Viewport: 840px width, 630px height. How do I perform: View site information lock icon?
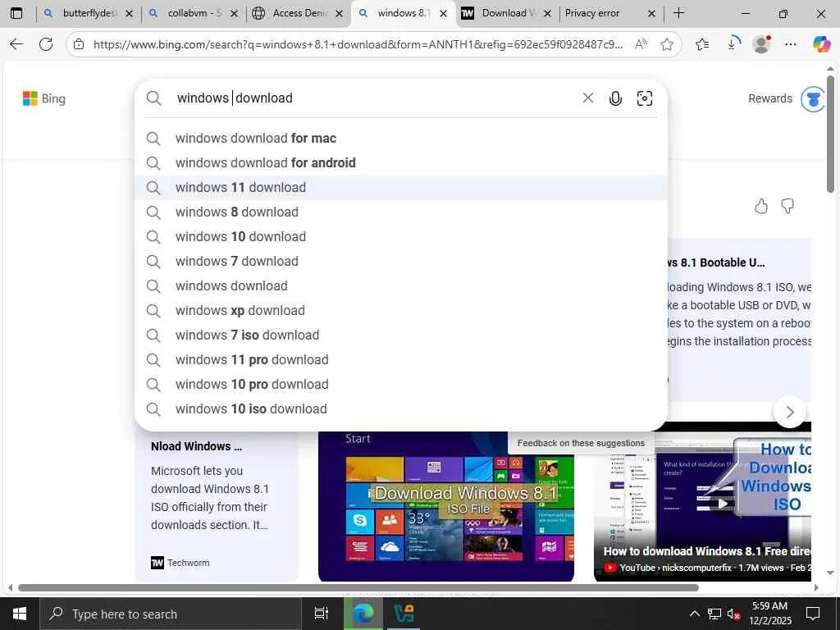click(x=79, y=44)
